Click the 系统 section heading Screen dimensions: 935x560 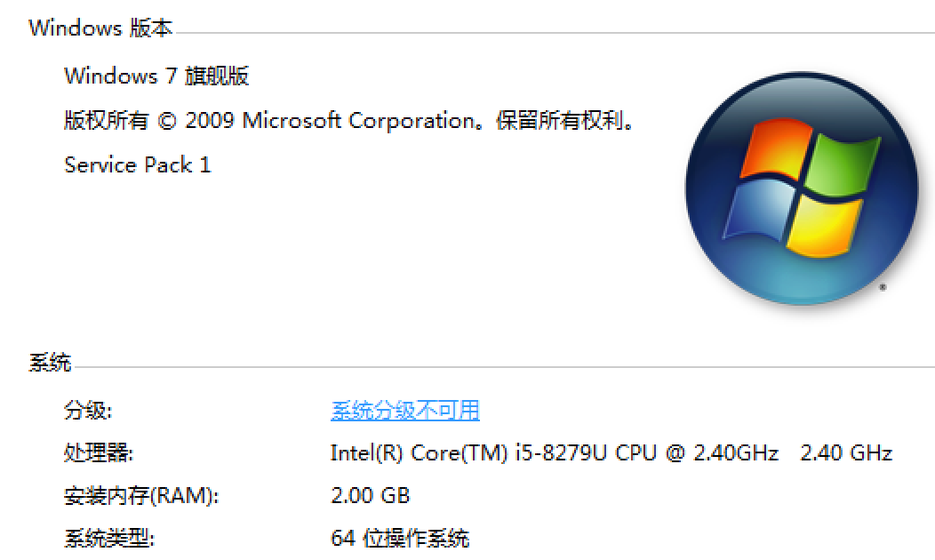tap(50, 362)
